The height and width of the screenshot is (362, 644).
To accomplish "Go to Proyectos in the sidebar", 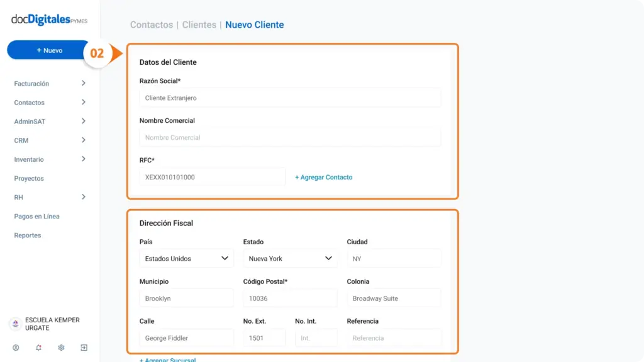I will (29, 179).
